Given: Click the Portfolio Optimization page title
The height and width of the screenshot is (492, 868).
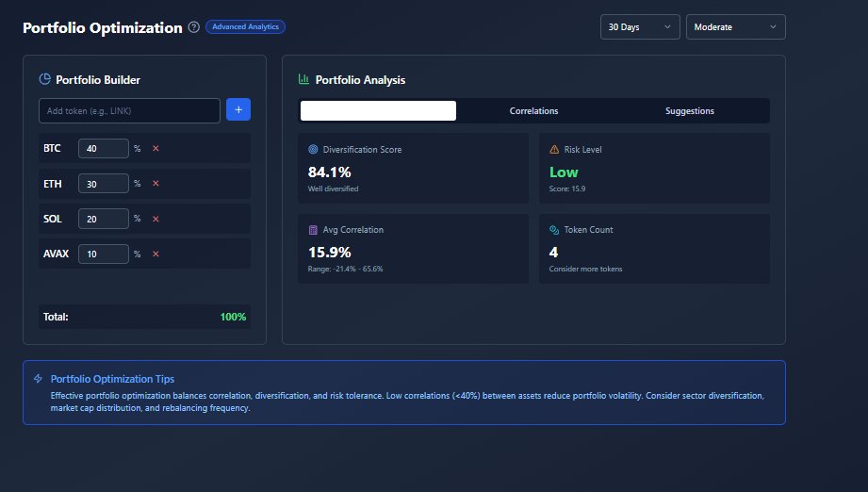Looking at the screenshot, I should point(103,27).
